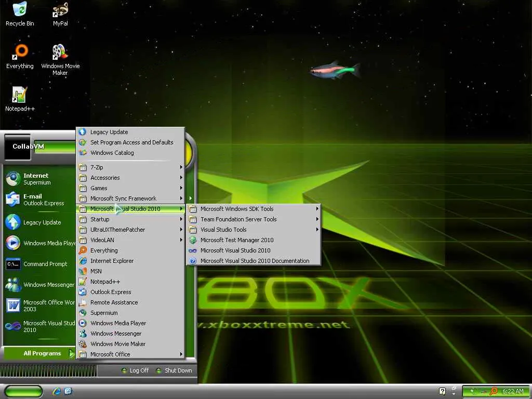Image resolution: width=532 pixels, height=399 pixels.
Task: Open Command Prompt from the Start menu
Action: (39, 263)
